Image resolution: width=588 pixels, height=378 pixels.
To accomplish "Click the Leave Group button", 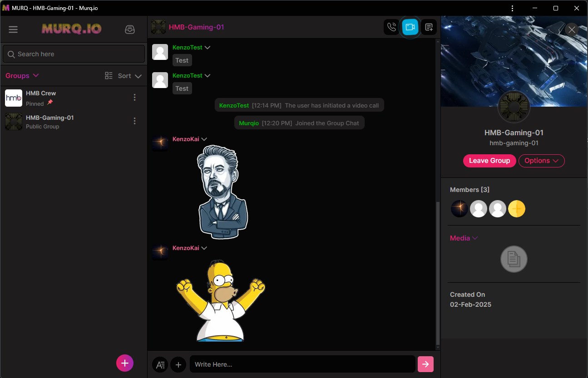I will (x=489, y=161).
